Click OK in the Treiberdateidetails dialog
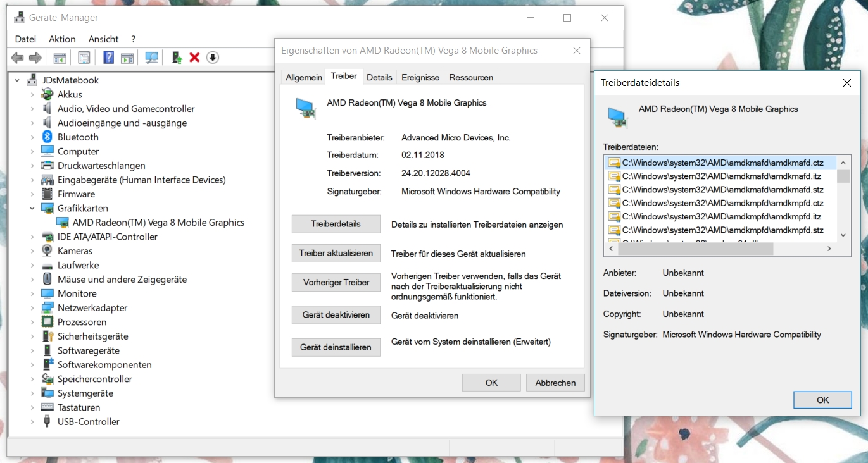868x463 pixels. point(822,400)
